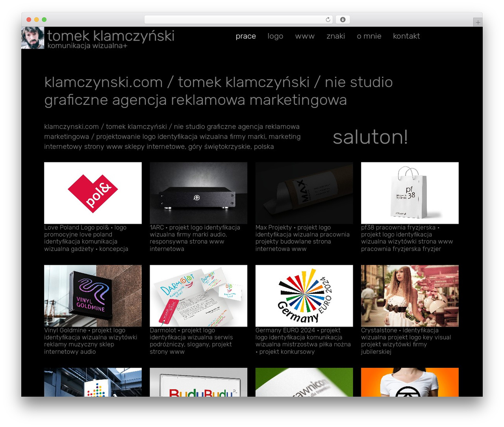Screen dimensions: 504x427
Task: Open the 'kontakt' page
Action: point(406,36)
